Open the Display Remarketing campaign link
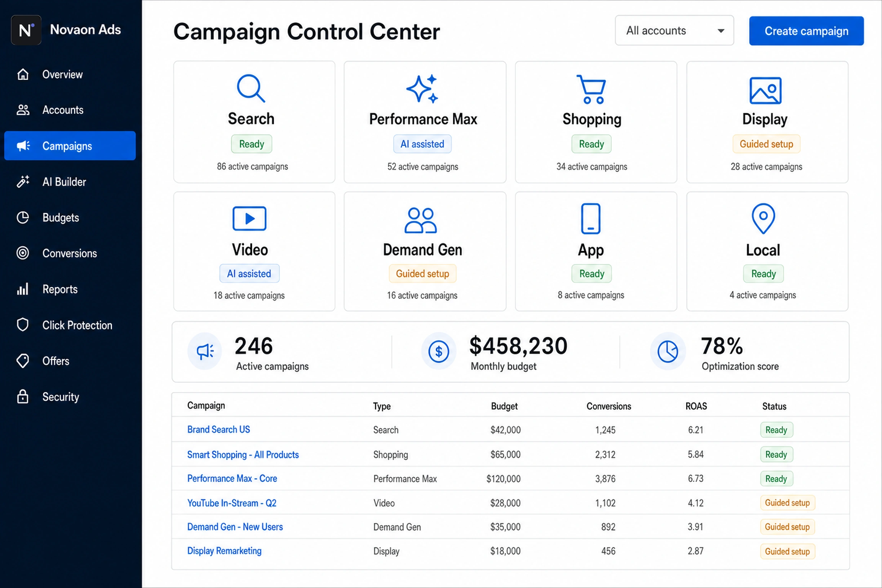 [224, 551]
